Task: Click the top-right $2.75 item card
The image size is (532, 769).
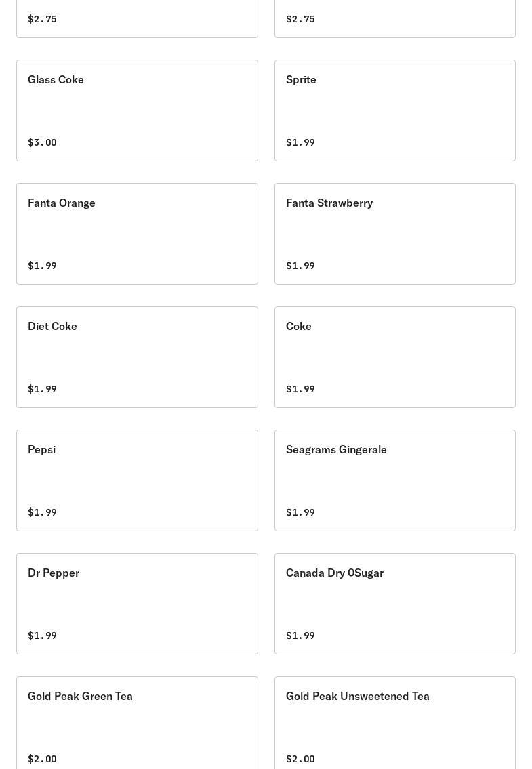Action: (394, 18)
